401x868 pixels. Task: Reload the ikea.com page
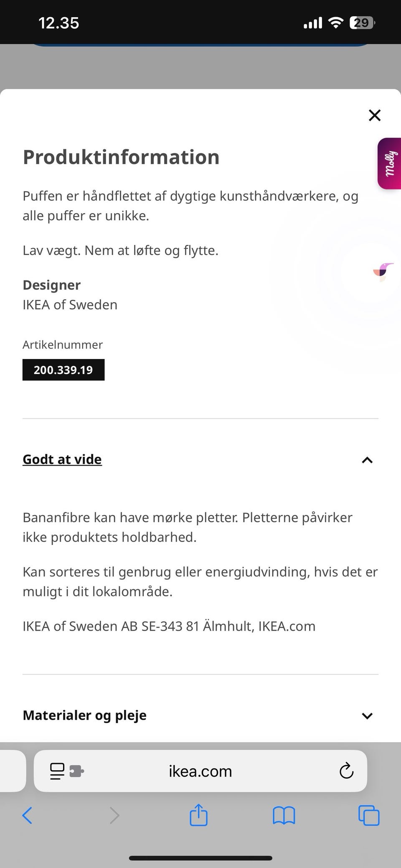(x=346, y=771)
